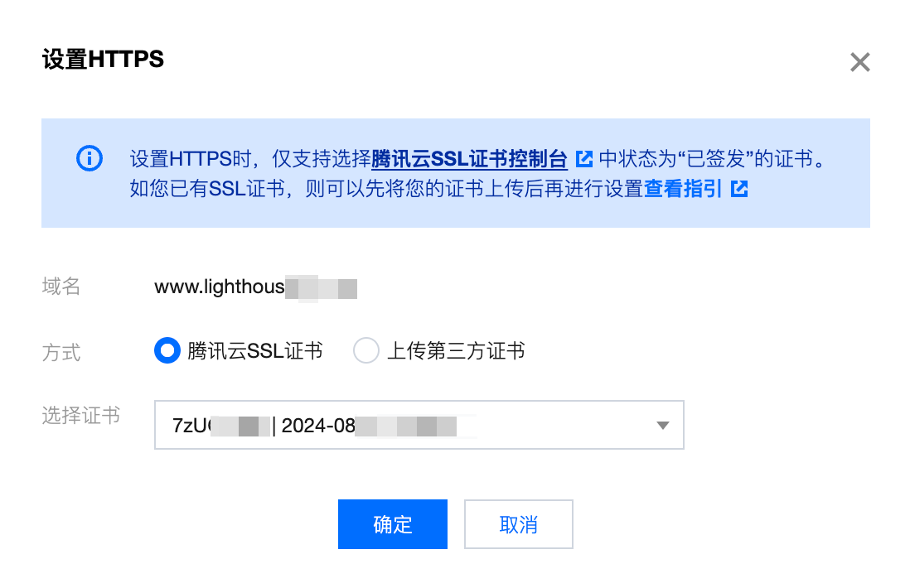Cancel with the 取消 button

point(518,524)
